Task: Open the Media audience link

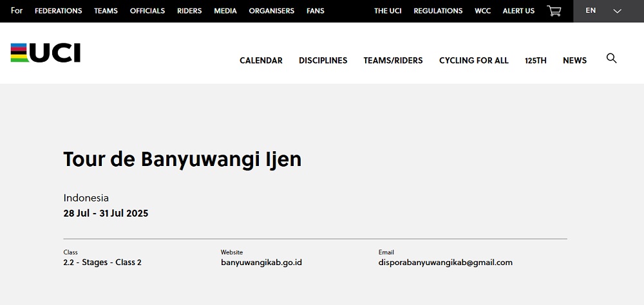Action: pyautogui.click(x=225, y=11)
